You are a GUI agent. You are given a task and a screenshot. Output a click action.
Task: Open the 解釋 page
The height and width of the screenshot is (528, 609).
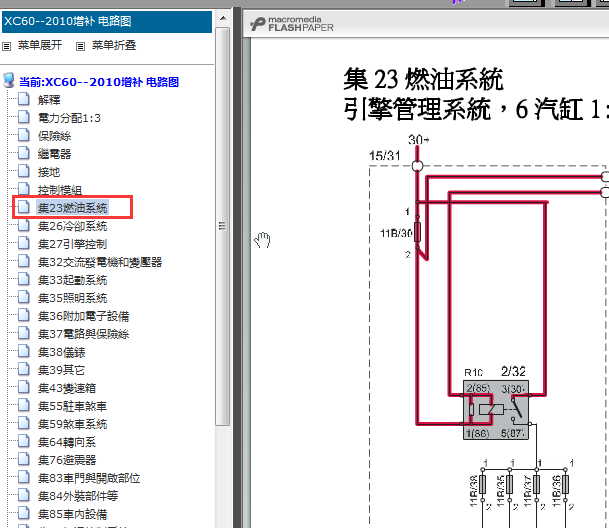point(49,100)
